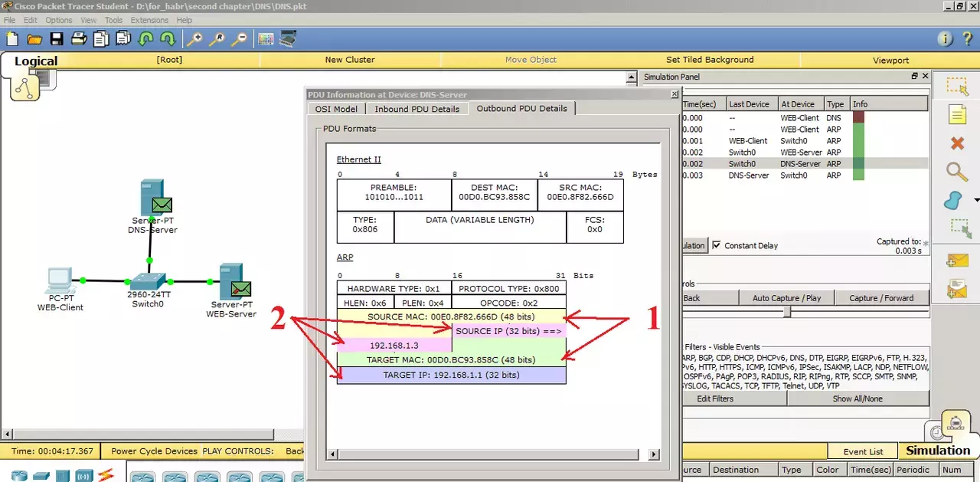The width and height of the screenshot is (980, 482).
Task: Open the Logical workspace navigation icon
Action: (x=24, y=89)
